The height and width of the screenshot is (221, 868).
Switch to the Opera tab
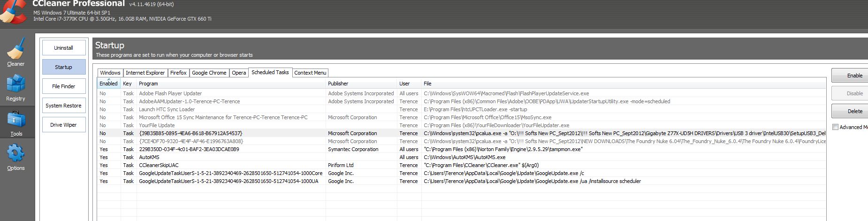pyautogui.click(x=239, y=73)
